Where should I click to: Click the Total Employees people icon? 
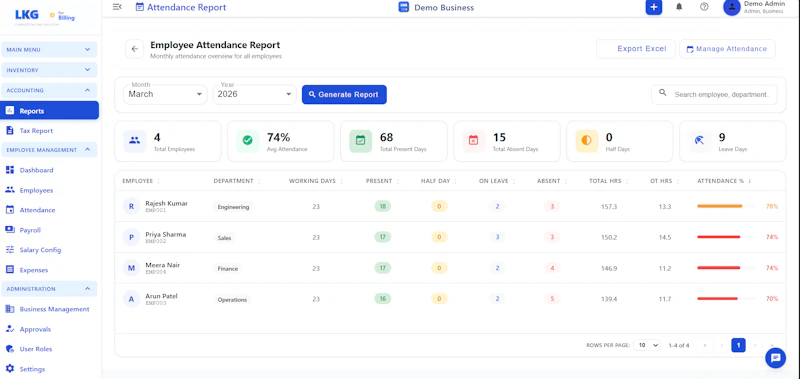[x=135, y=141]
